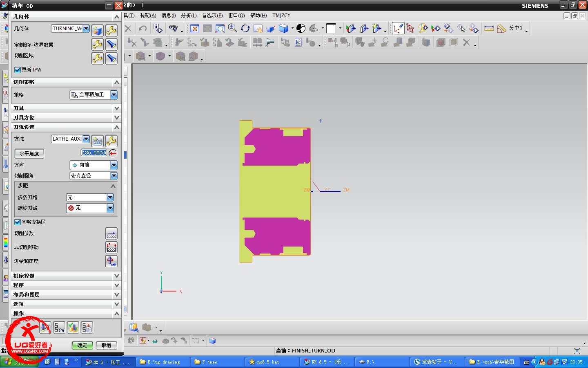The image size is (588, 368).
Task: Open the LATHE_AUXI method dropdown
Action: click(x=86, y=139)
